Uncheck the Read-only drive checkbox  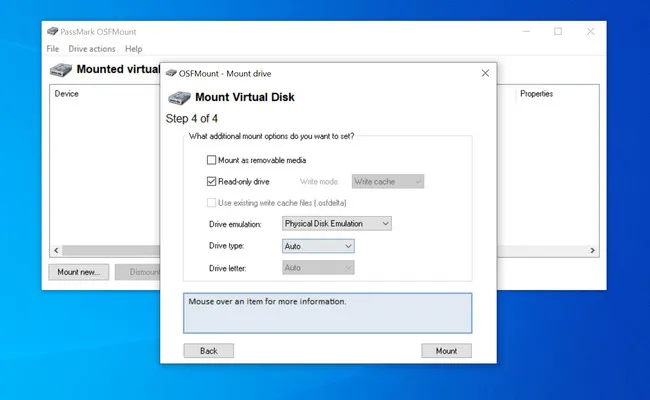click(x=211, y=182)
